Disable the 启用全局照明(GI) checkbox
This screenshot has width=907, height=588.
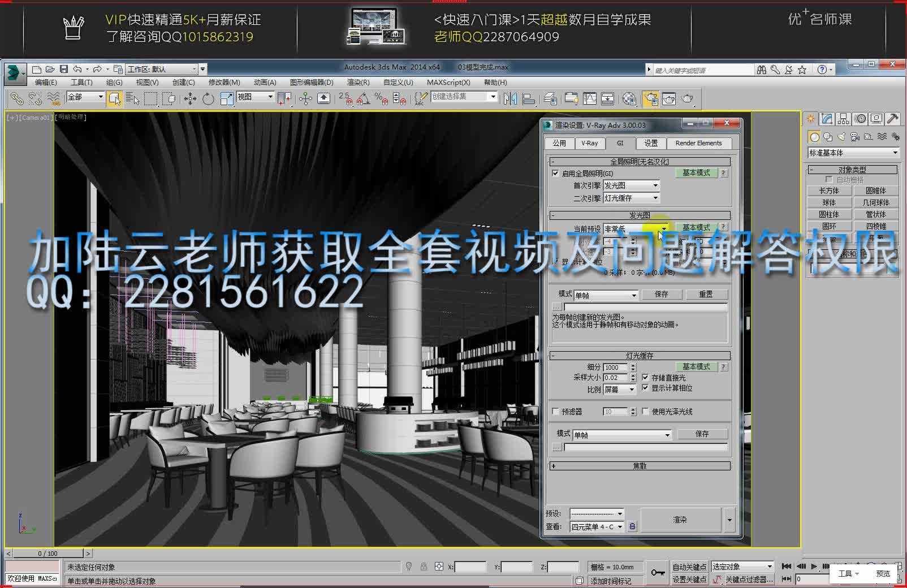(556, 174)
